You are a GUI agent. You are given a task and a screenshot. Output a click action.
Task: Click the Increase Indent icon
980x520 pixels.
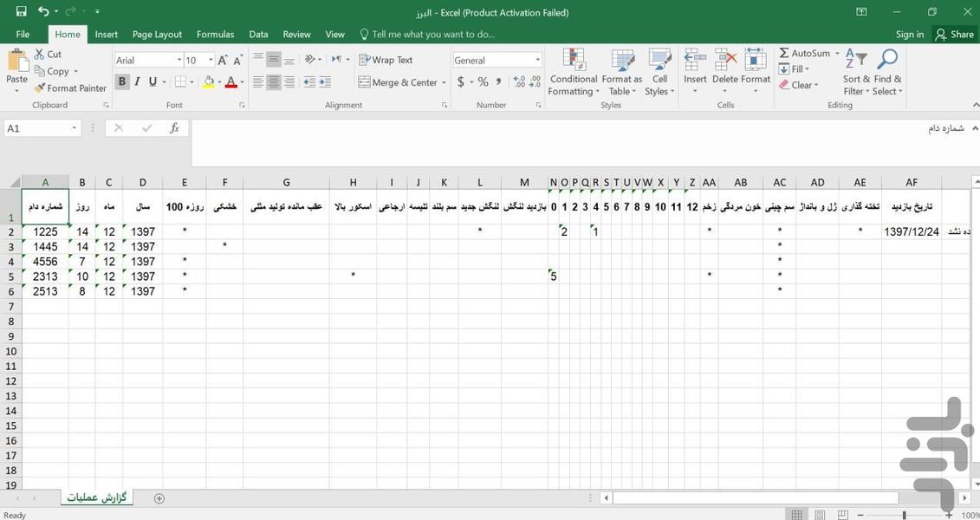click(x=324, y=81)
